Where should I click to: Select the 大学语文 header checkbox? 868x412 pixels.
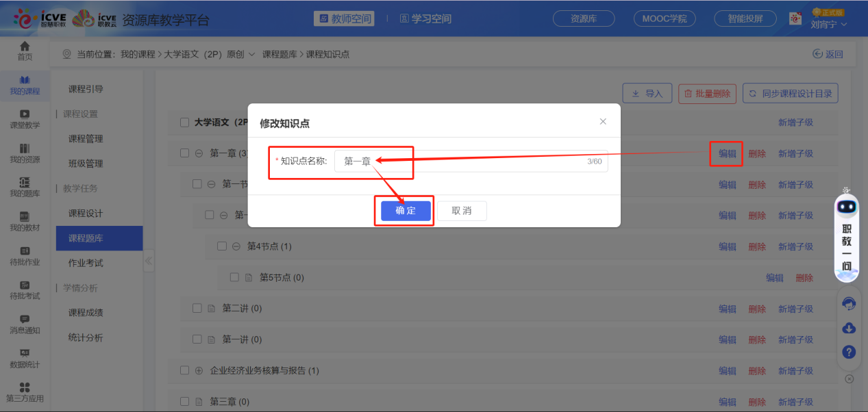click(x=184, y=122)
